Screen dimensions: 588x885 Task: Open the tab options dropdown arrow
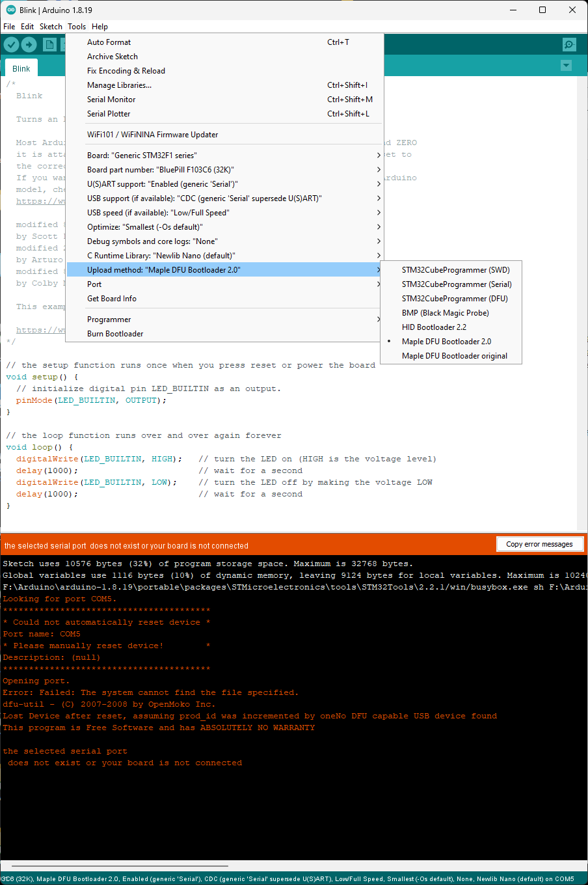coord(566,66)
